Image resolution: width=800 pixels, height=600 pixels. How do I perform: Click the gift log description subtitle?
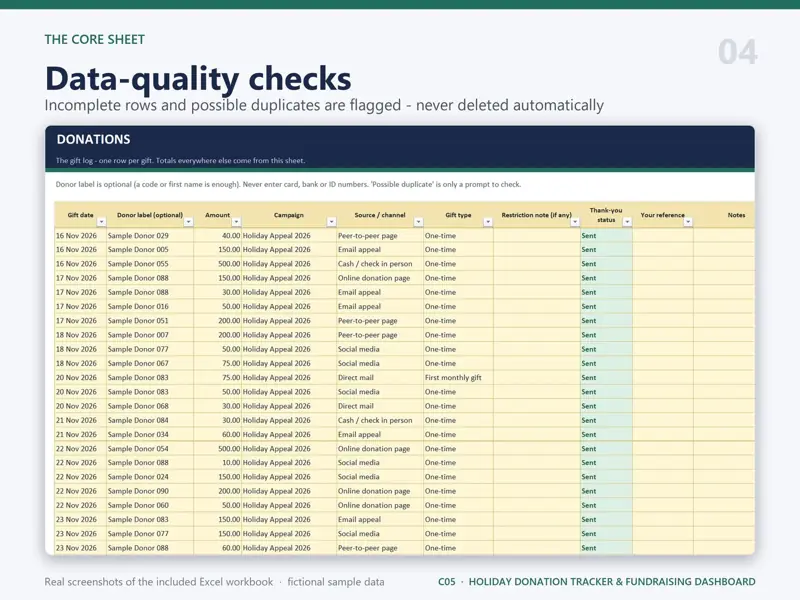coord(181,161)
